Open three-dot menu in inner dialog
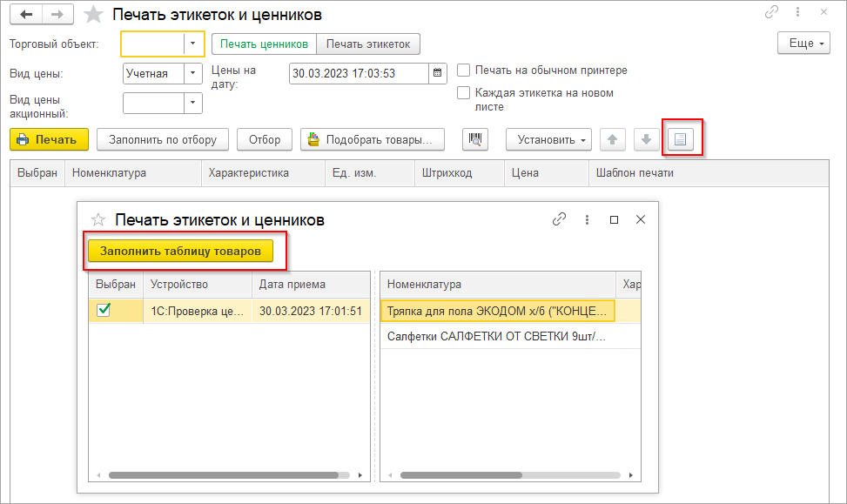 click(588, 219)
